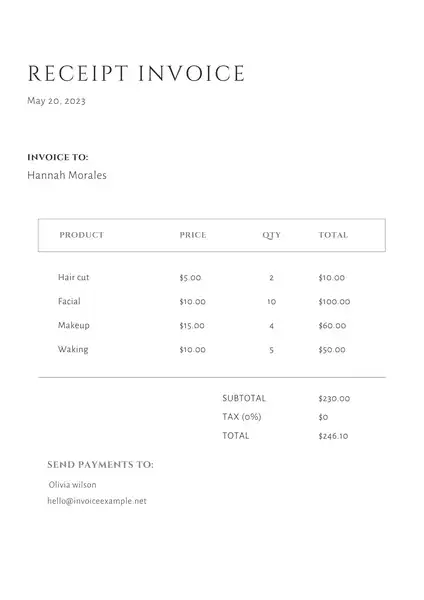This screenshot has width=424, height=600.
Task: Select the final total $246.10
Action: pyautogui.click(x=333, y=436)
